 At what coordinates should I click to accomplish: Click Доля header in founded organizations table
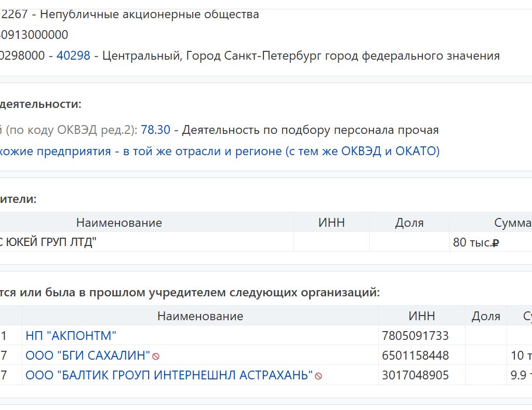486,316
